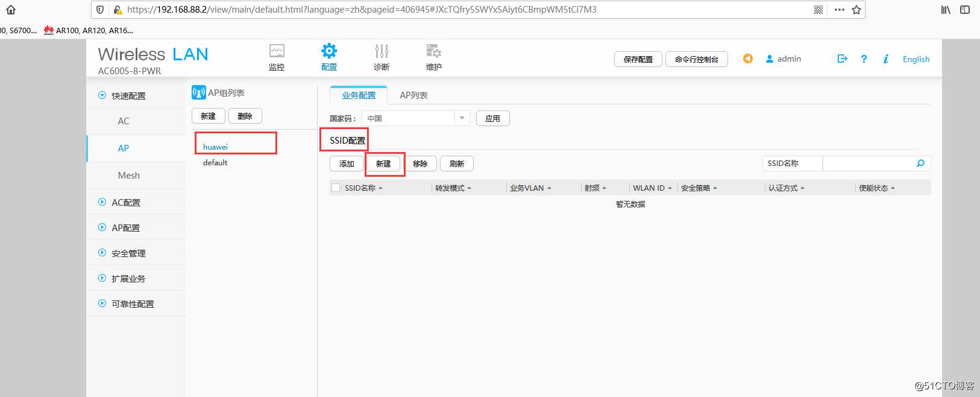Image resolution: width=980 pixels, height=397 pixels.
Task: Sort table by 业务VLAN column
Action: coord(530,188)
